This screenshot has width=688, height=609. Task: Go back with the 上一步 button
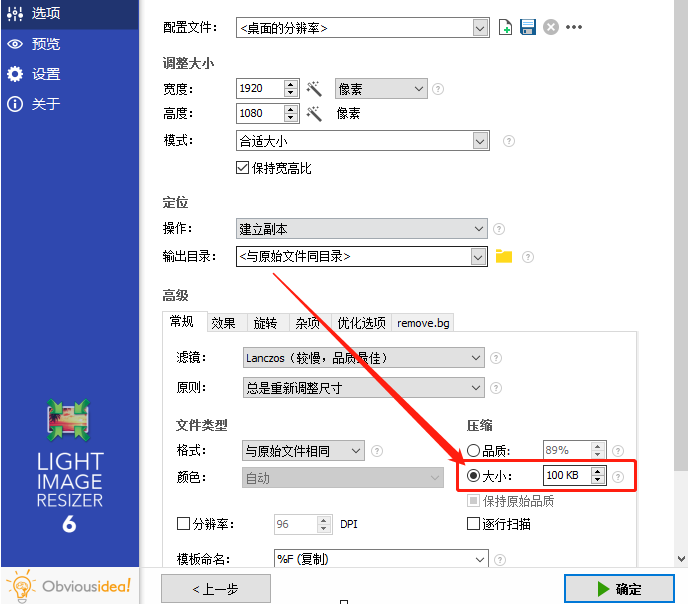[x=215, y=589]
